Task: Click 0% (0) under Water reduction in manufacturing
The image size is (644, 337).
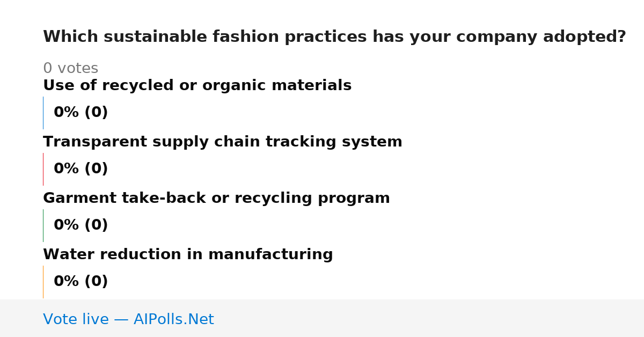Action: point(80,282)
